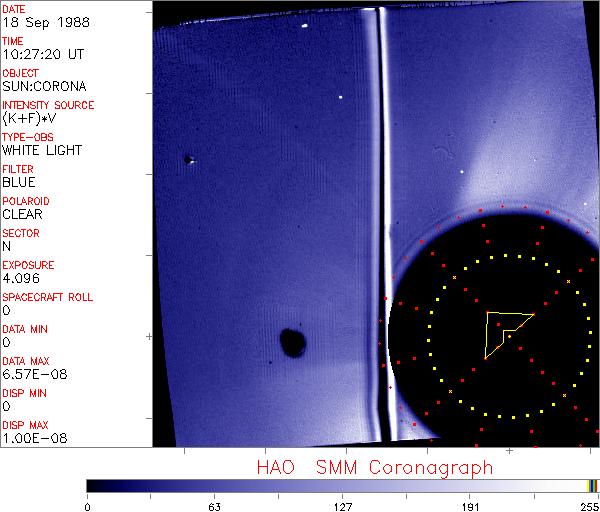Click the color bar tick labeled 63

(213, 506)
